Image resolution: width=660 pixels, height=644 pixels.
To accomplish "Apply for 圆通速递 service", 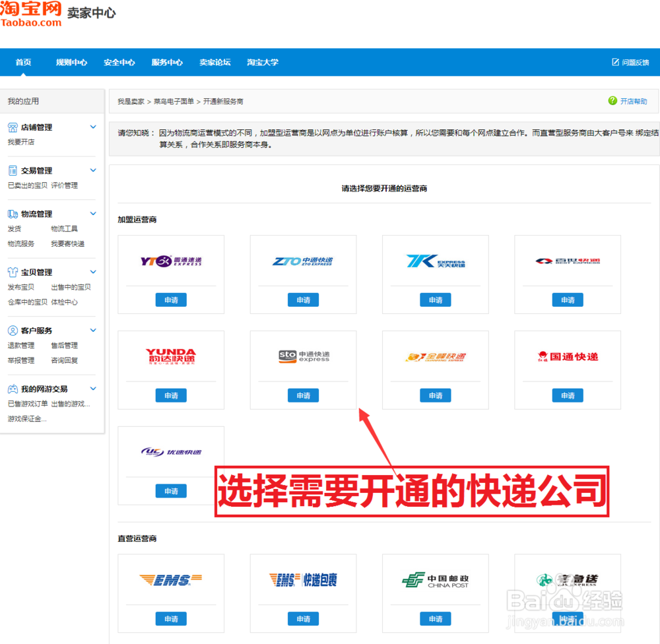I will (x=171, y=300).
